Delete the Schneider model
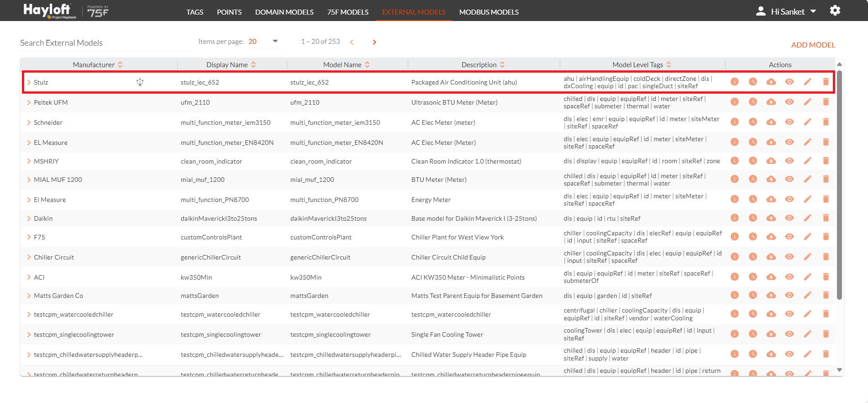The height and width of the screenshot is (403, 868). pyautogui.click(x=826, y=122)
